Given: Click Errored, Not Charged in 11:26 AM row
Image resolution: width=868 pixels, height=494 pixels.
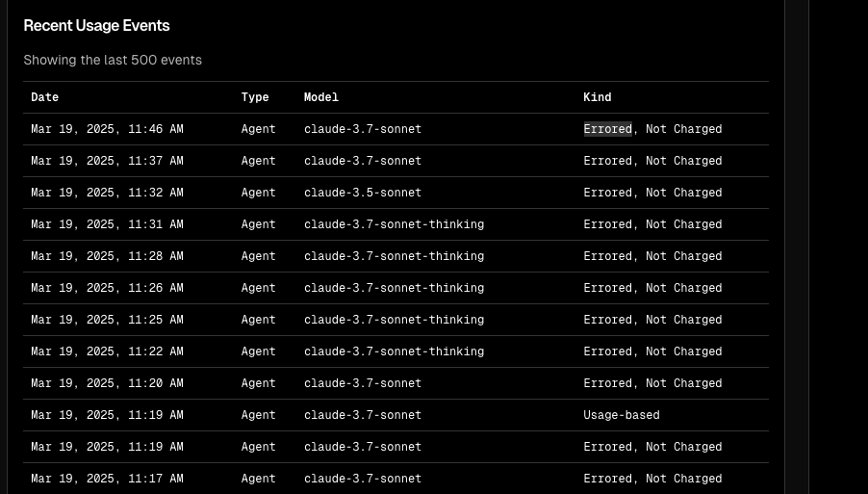Looking at the screenshot, I should [x=652, y=288].
